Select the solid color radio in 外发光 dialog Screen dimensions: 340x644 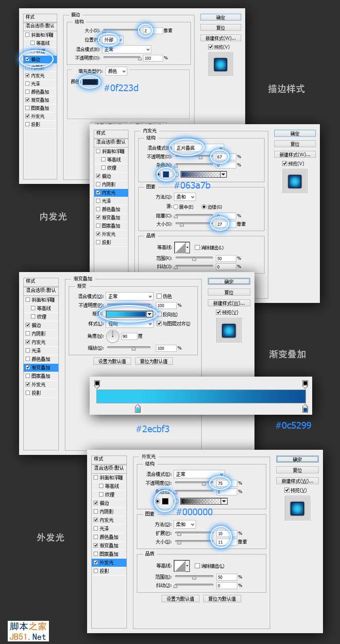(158, 501)
